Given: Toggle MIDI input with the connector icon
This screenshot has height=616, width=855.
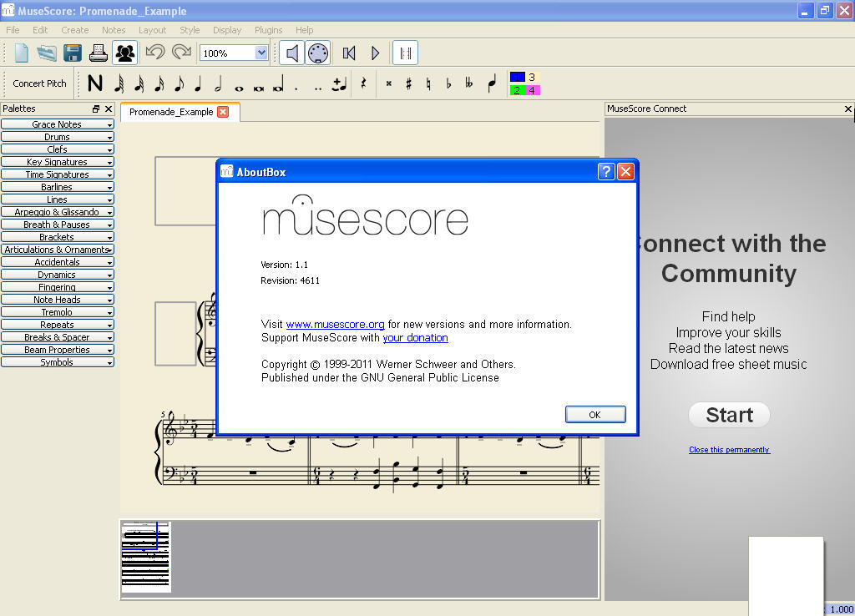Looking at the screenshot, I should 318,52.
